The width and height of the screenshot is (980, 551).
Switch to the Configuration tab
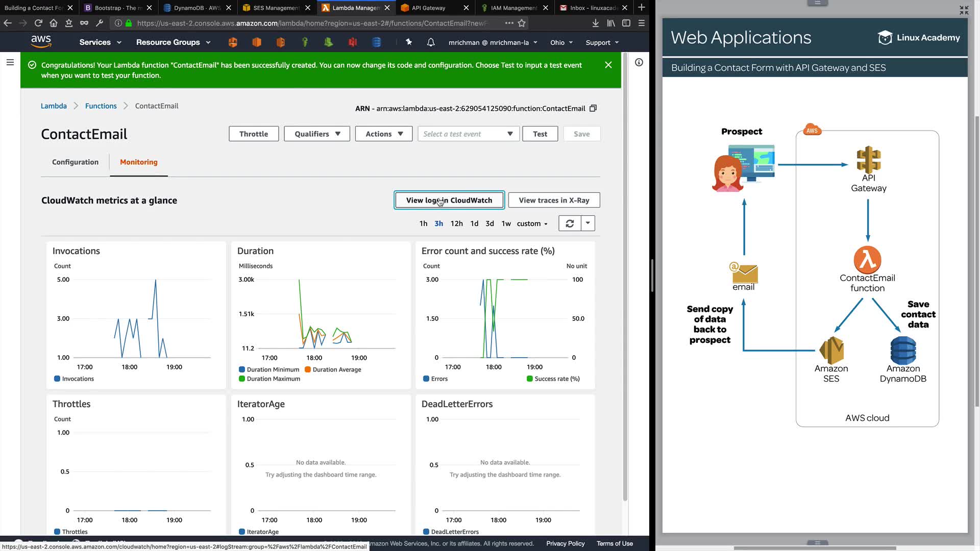75,162
